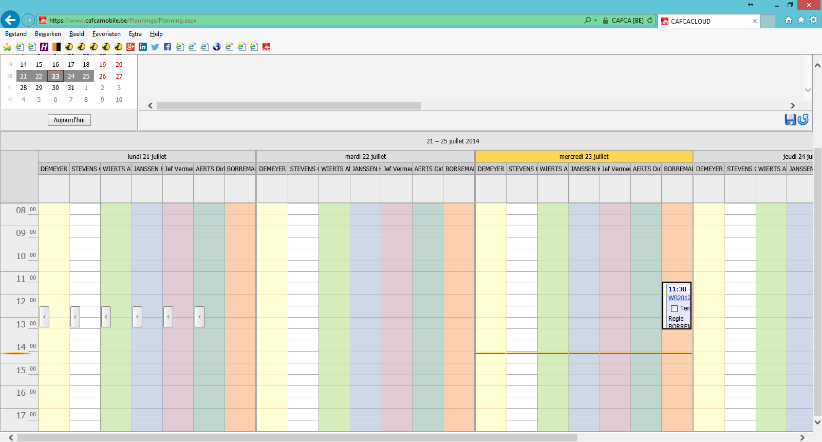Open the orange and black favorites bar shortcut
Viewport: 822px width, 442px height.
pos(56,47)
